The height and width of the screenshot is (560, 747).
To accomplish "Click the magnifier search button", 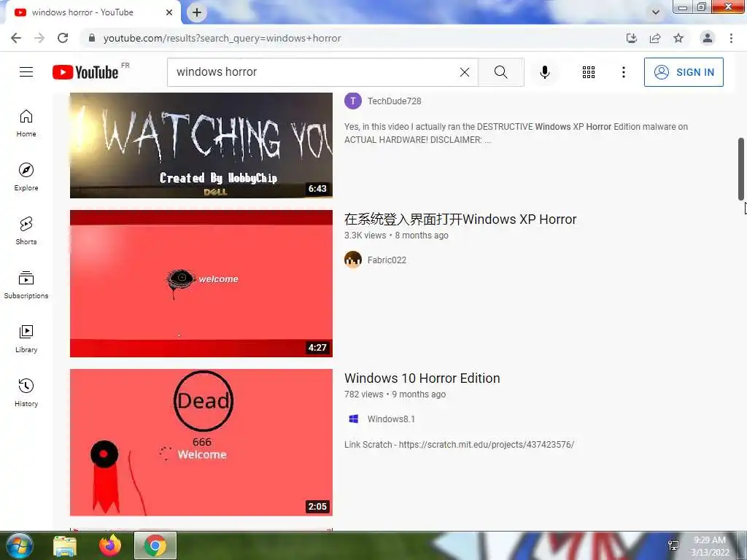I will 500,72.
